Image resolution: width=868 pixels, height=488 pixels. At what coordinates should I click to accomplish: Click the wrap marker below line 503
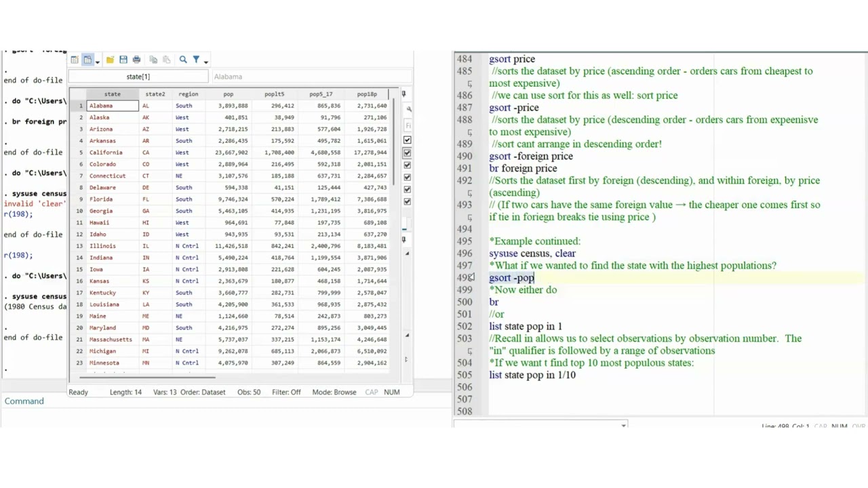tap(469, 351)
